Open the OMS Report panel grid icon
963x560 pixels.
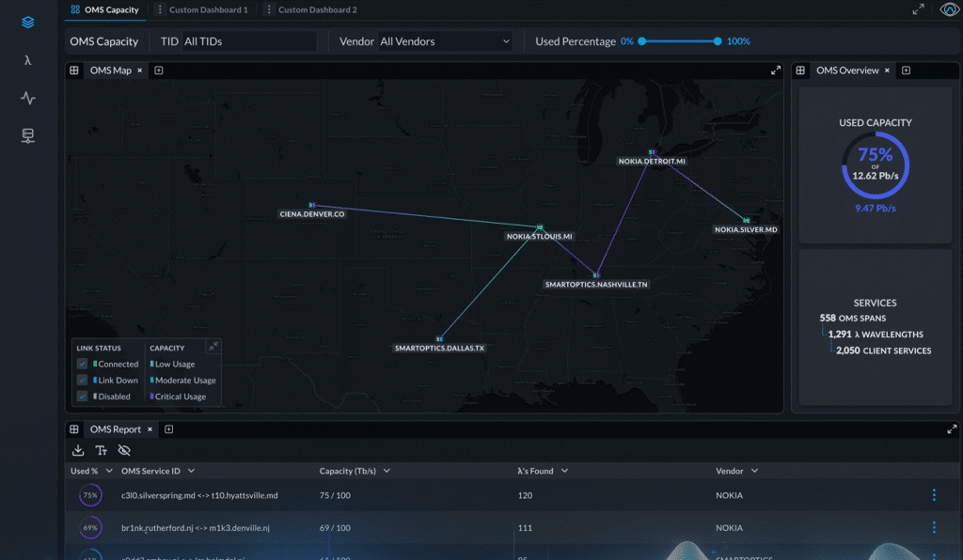tap(74, 429)
